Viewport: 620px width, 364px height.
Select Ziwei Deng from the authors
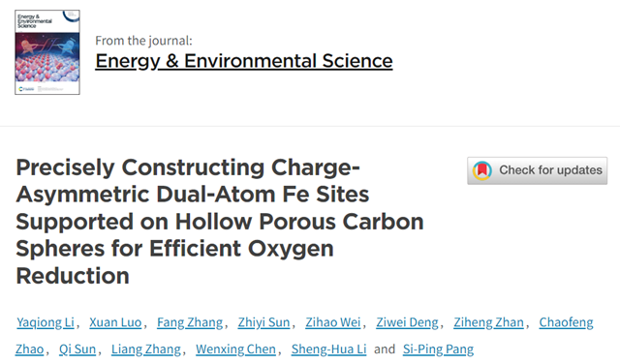click(x=407, y=322)
